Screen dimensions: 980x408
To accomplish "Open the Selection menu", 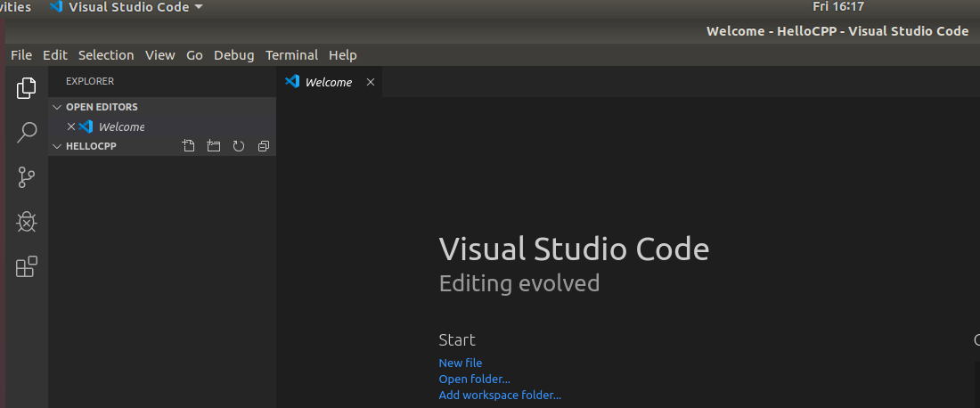I will point(106,55).
